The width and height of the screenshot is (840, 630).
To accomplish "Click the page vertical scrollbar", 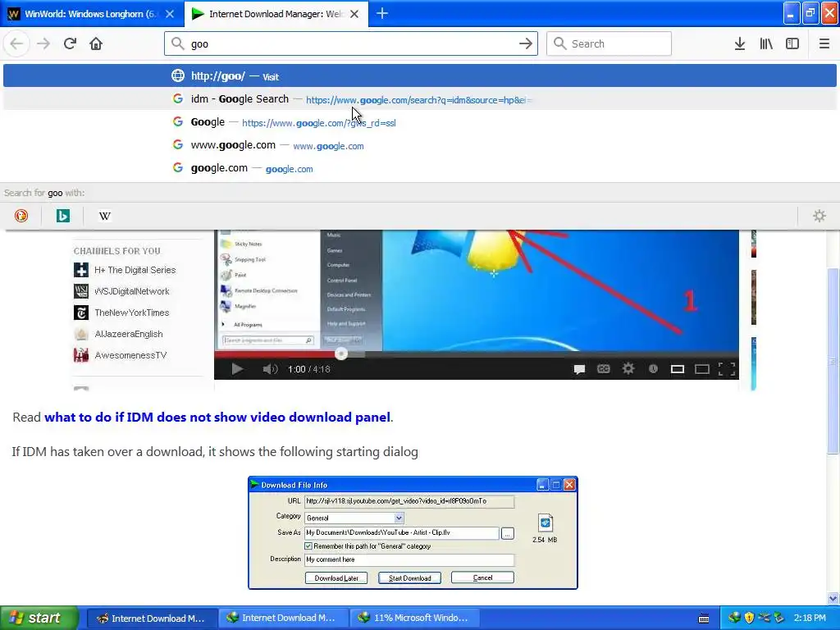I will tap(833, 362).
